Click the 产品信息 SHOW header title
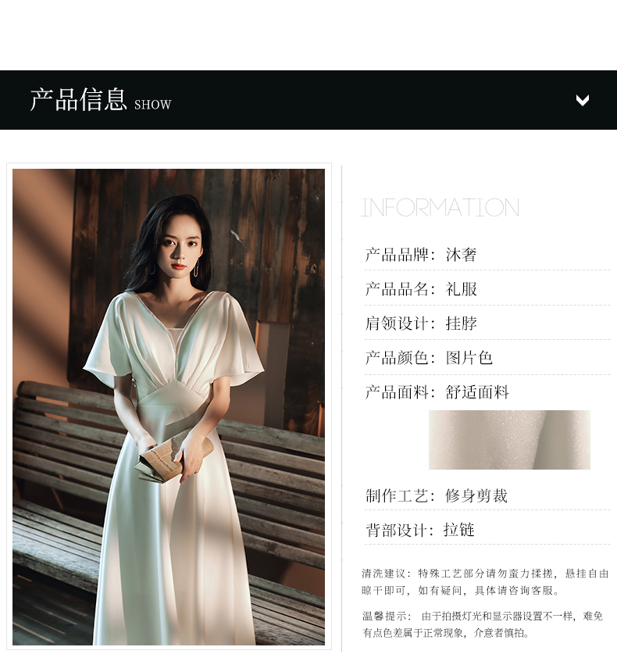Image resolution: width=617 pixels, height=672 pixels. [101, 100]
